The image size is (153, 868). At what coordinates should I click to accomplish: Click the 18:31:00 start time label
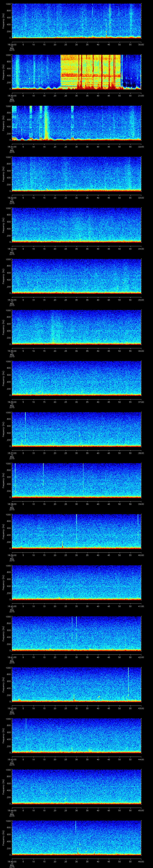12,147
